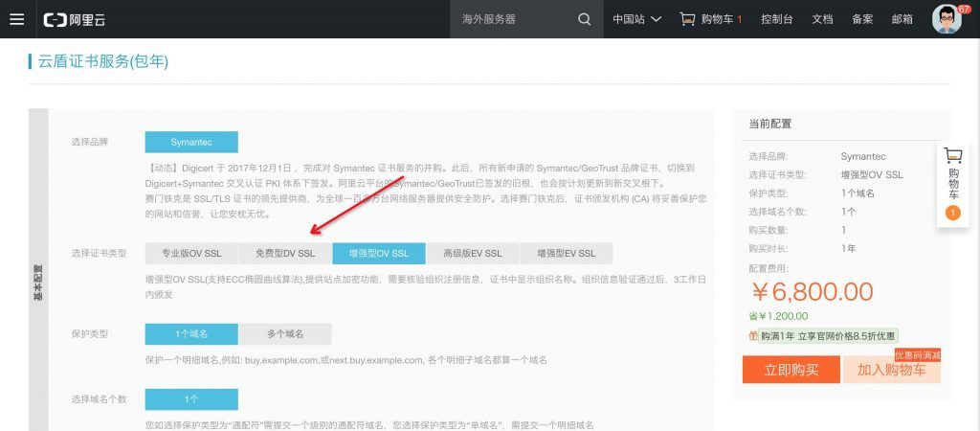Click the 基本配置 sidebar section label
980x431 pixels.
click(x=37, y=284)
